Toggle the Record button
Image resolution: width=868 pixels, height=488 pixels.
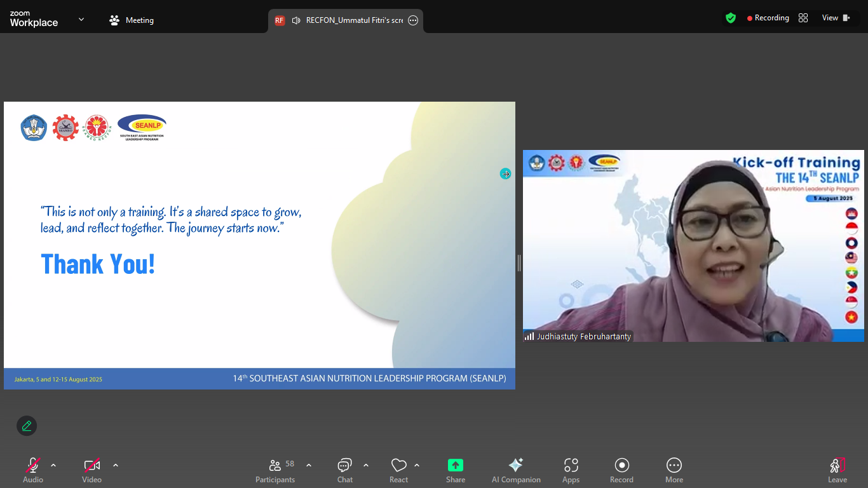621,465
